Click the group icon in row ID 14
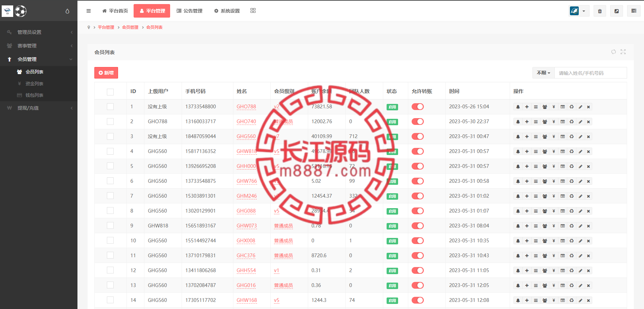The width and height of the screenshot is (644, 309). point(545,301)
